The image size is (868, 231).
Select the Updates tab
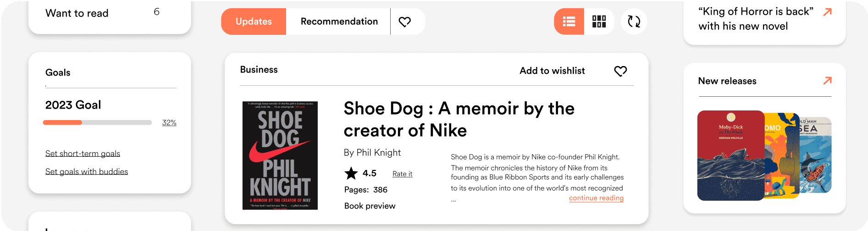pos(254,22)
